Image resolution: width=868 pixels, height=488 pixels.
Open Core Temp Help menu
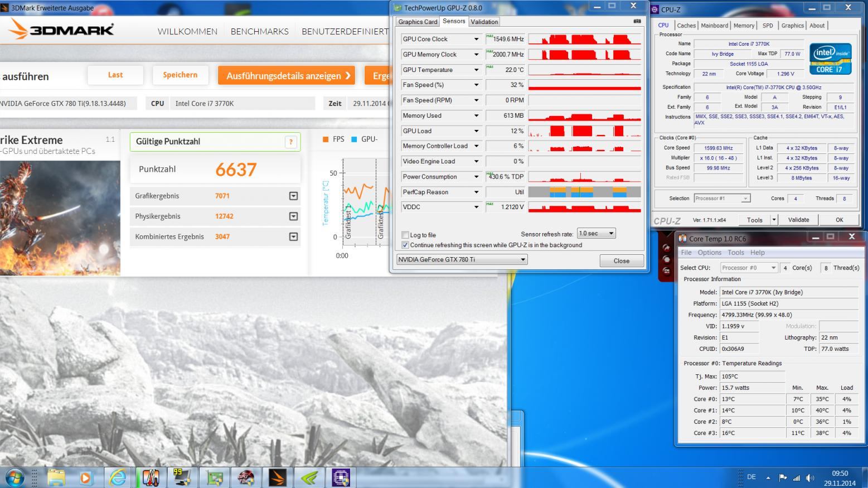click(x=758, y=253)
